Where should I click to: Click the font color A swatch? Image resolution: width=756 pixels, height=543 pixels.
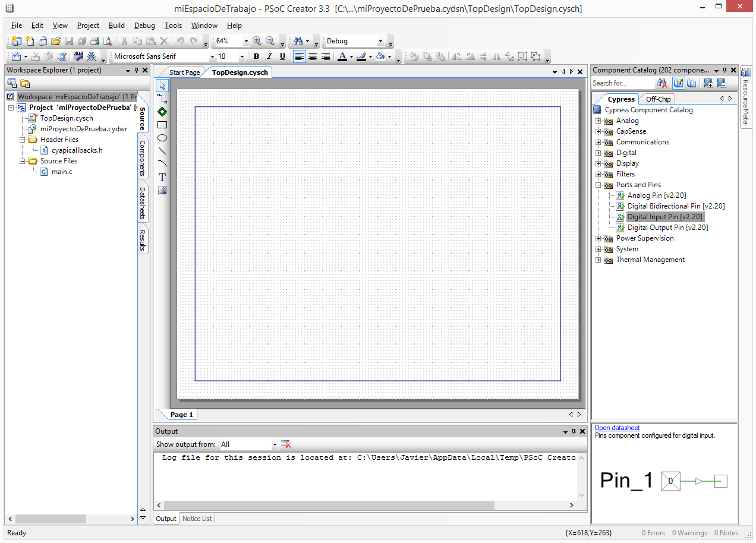coord(342,56)
